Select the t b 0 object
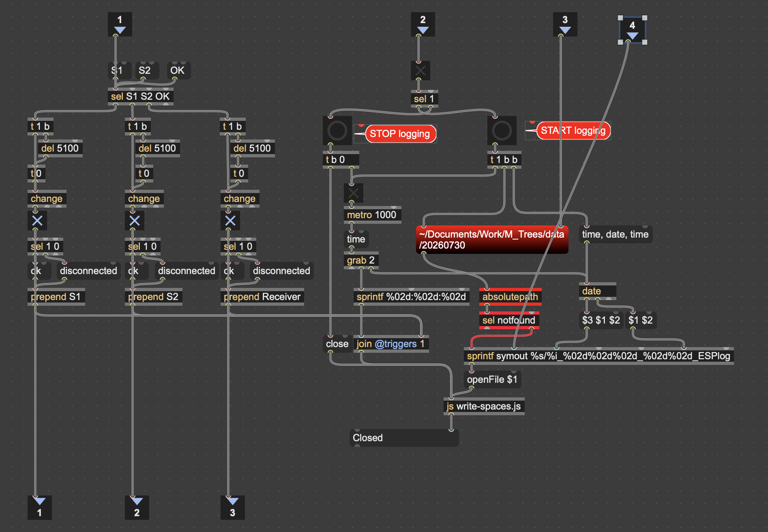The image size is (768, 532). coord(341,160)
